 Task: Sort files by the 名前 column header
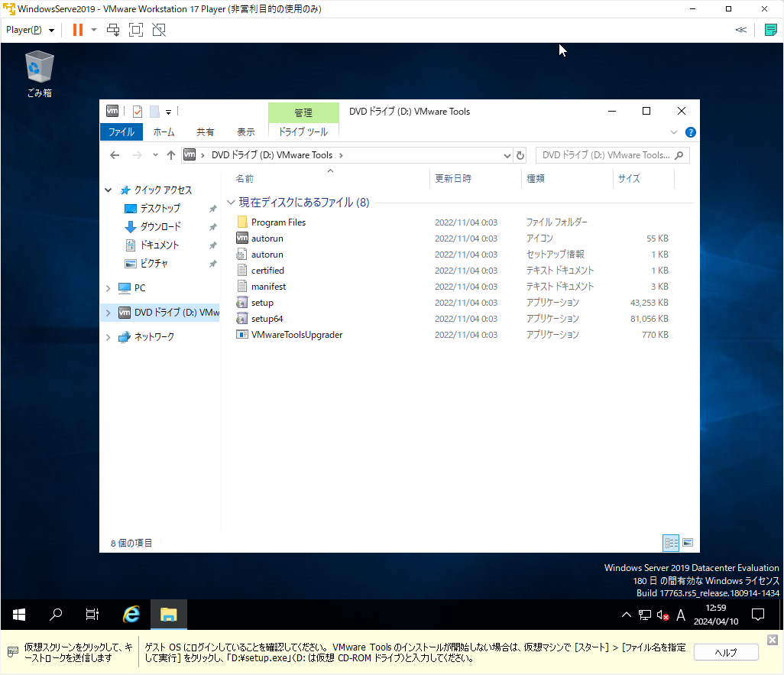pos(330,179)
